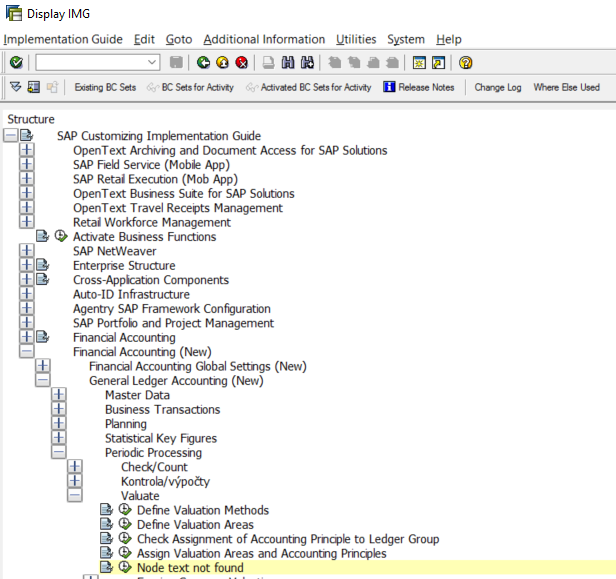Expand the Statistical Key Figures node

[59, 438]
